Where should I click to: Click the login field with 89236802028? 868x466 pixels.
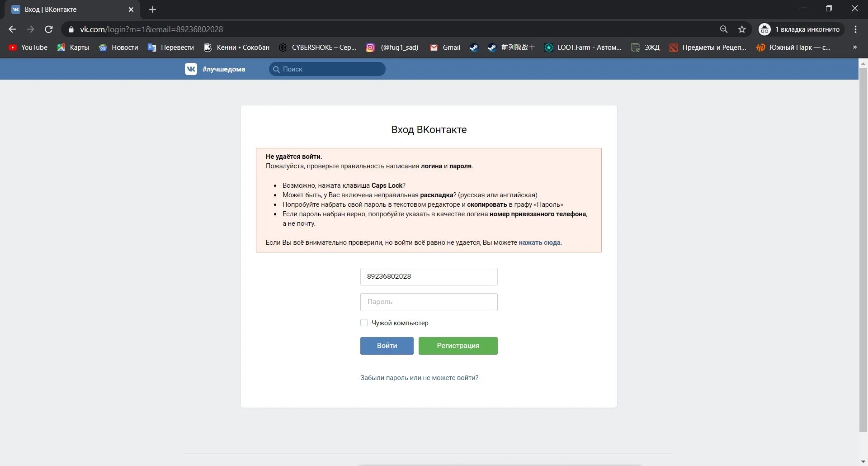click(x=429, y=276)
